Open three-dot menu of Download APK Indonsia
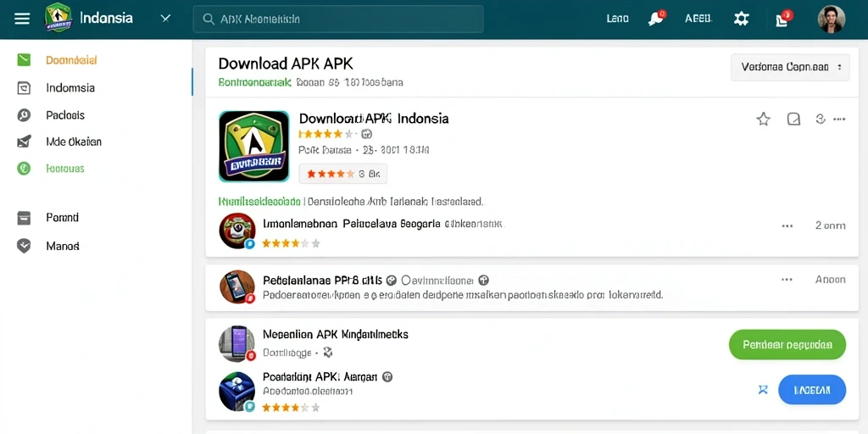Viewport: 868px width, 434px height. [839, 119]
